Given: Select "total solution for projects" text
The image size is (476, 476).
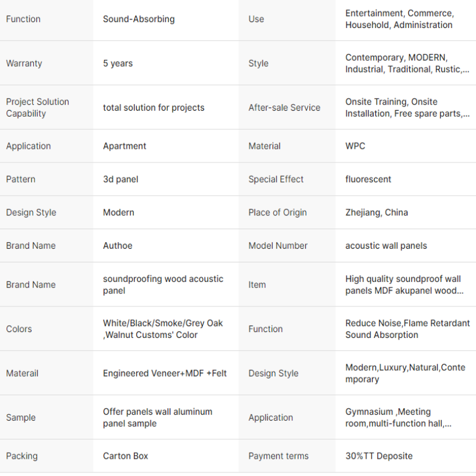Looking at the screenshot, I should pos(154,108).
